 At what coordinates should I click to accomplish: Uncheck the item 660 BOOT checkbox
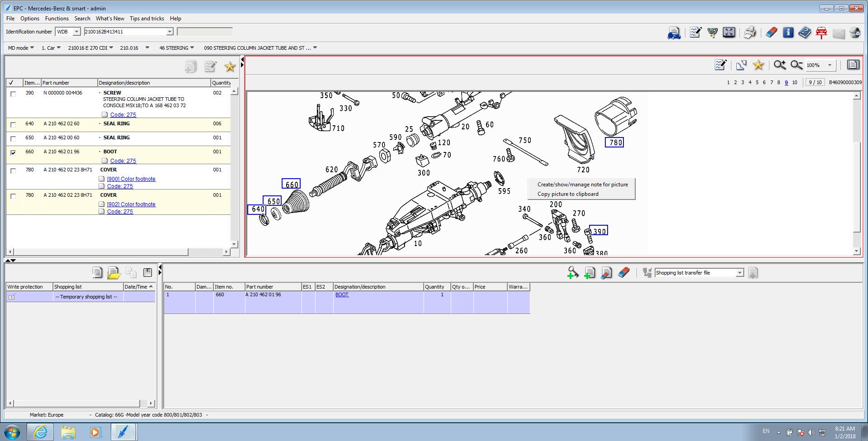[x=13, y=152]
